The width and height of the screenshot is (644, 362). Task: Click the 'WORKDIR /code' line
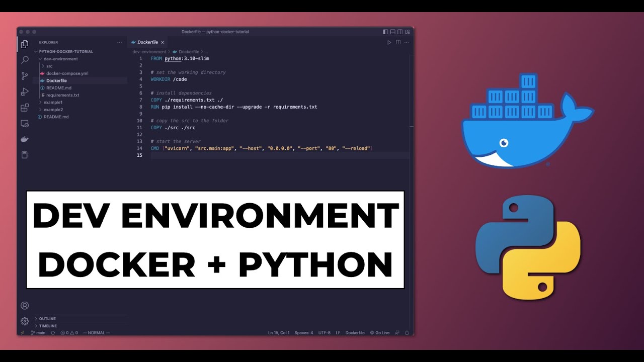[169, 79]
